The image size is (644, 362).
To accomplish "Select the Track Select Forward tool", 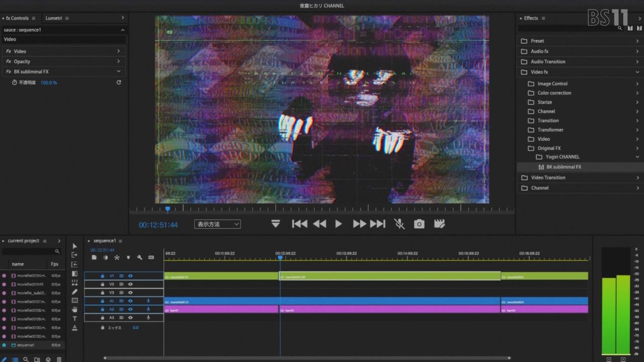I will [75, 255].
